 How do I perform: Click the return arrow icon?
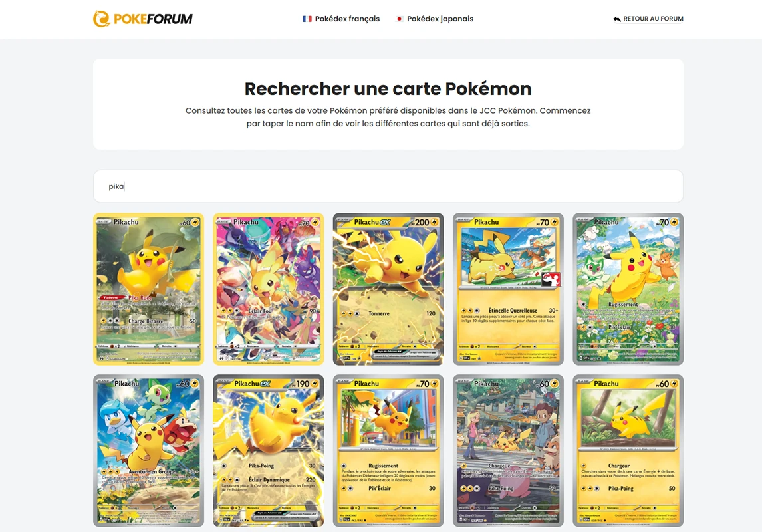click(616, 19)
